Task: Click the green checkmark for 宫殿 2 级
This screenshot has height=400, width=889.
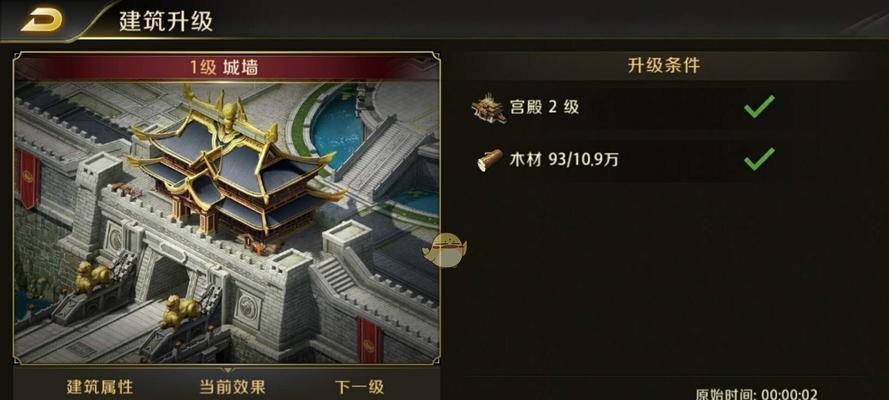Action: [x=759, y=107]
